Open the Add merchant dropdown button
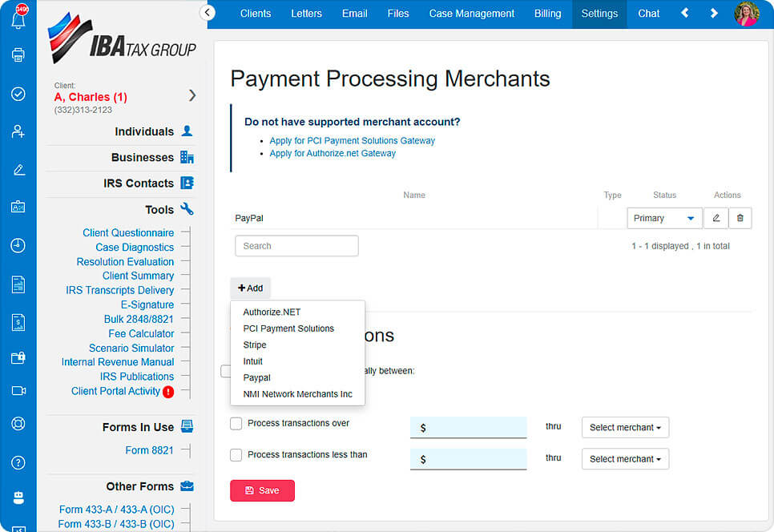This screenshot has height=532, width=774. (250, 288)
